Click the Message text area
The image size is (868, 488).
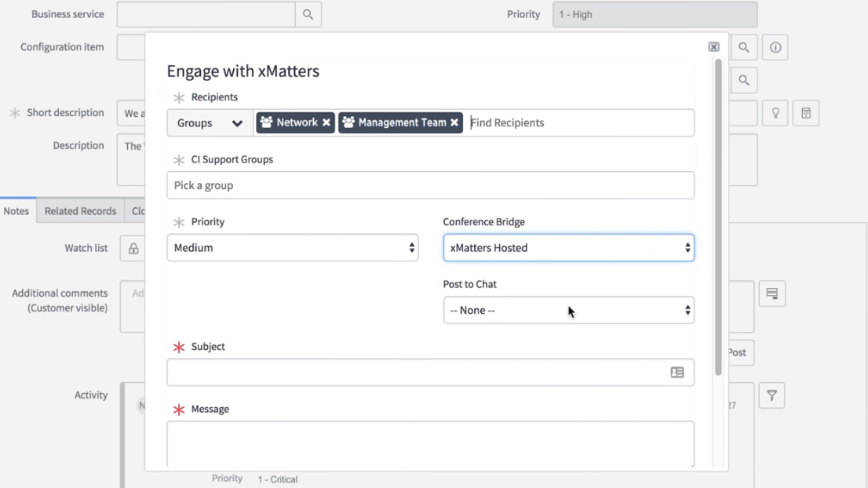point(430,443)
